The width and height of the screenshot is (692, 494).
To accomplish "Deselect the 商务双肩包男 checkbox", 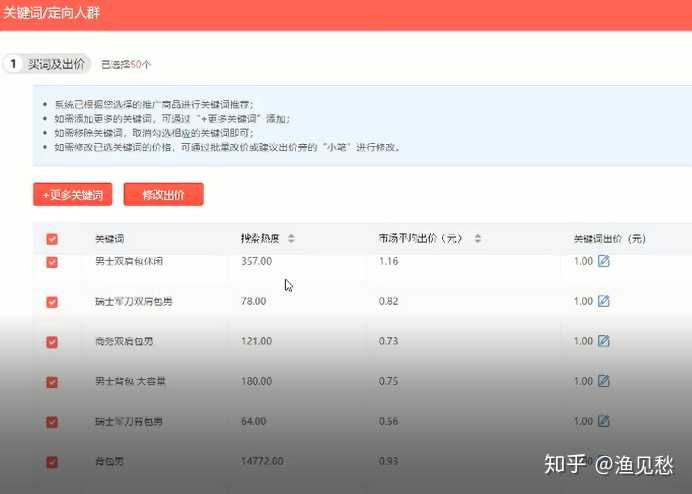I will (52, 342).
